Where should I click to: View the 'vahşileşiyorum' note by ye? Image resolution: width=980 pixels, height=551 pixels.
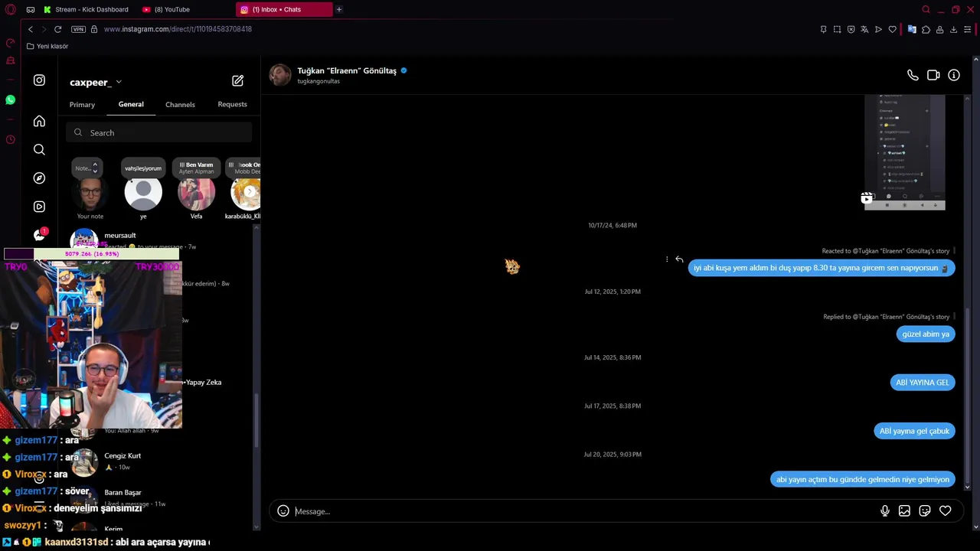[143, 168]
